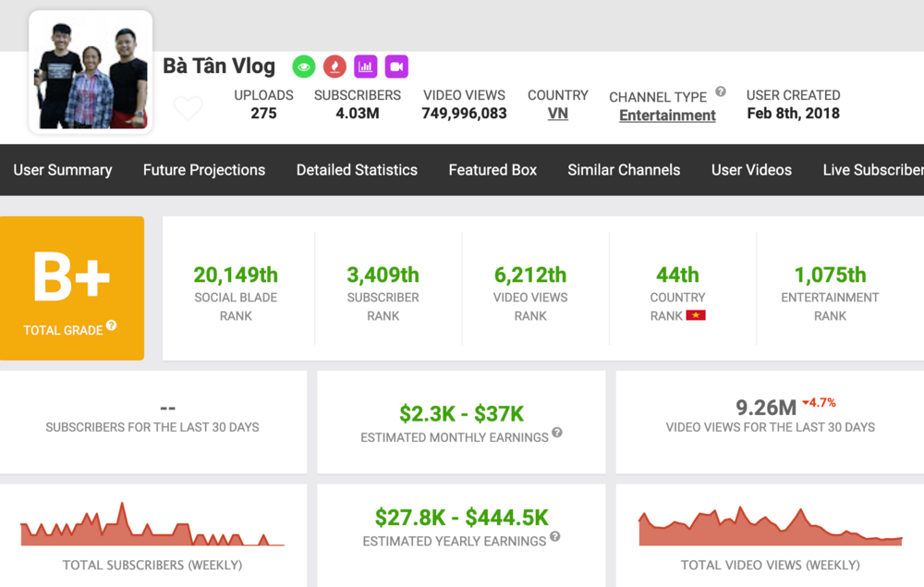
Task: Toggle the heart favorite icon
Action: [188, 108]
